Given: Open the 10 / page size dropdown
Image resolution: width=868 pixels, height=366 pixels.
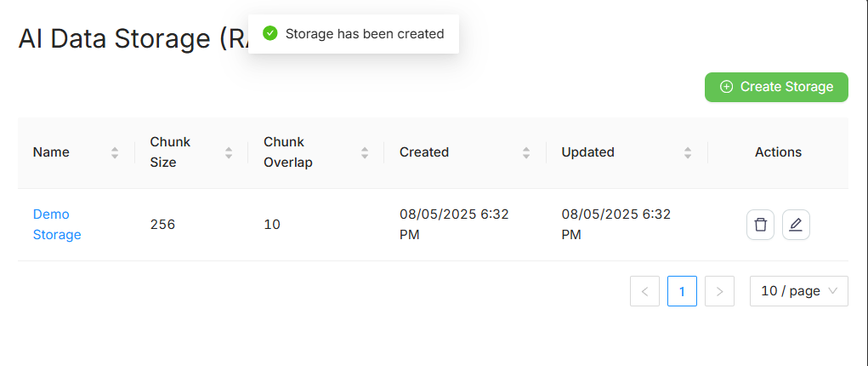Looking at the screenshot, I should coord(798,291).
